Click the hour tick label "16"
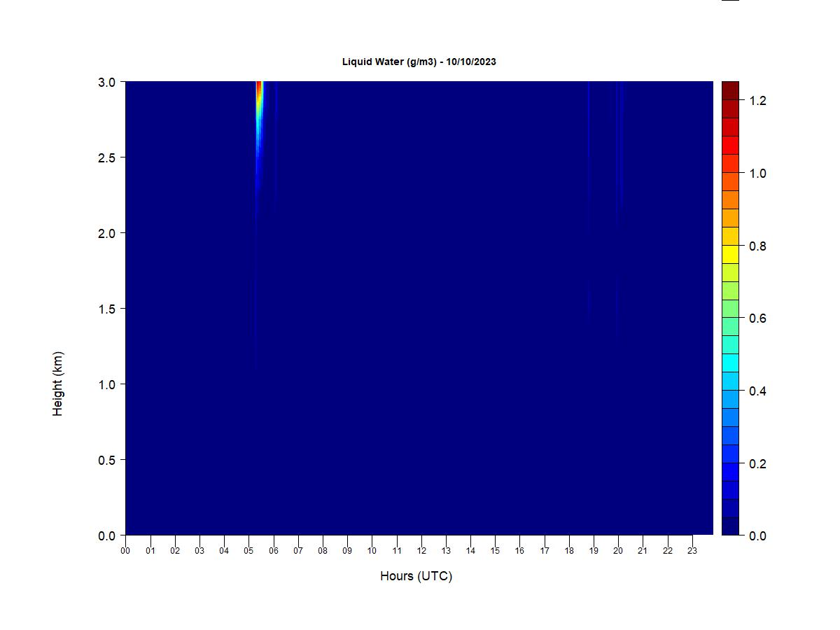The height and width of the screenshot is (630, 840). coord(519,551)
